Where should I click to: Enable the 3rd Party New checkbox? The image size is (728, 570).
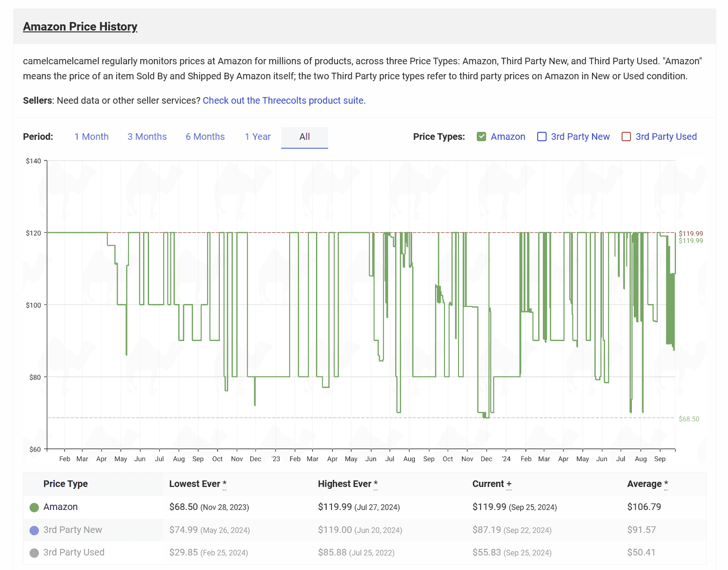tap(542, 137)
